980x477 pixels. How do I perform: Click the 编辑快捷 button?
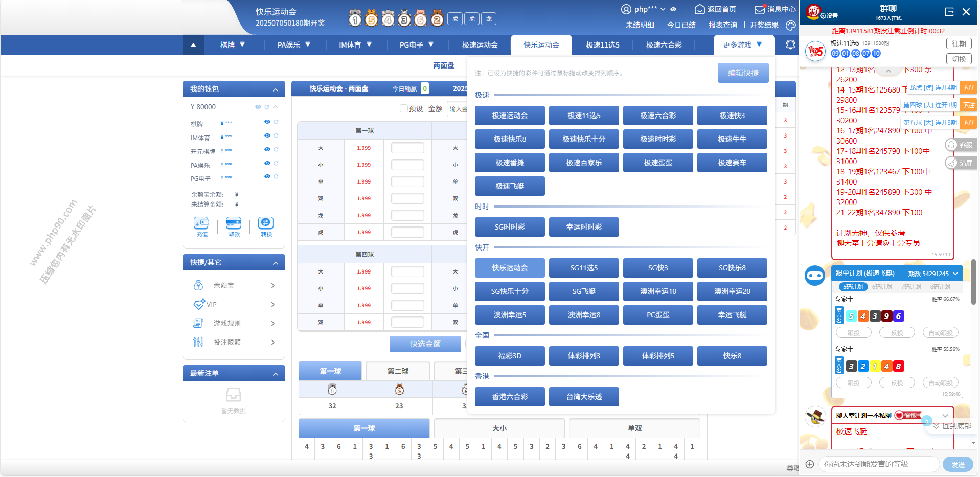pos(743,73)
